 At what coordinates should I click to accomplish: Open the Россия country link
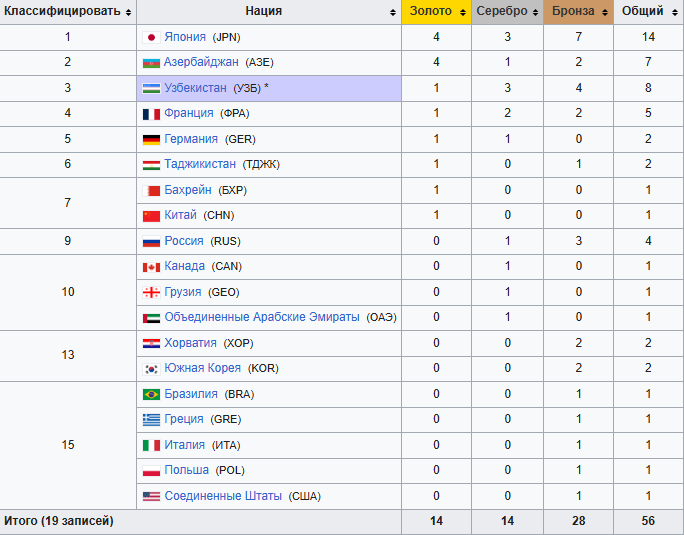click(x=184, y=241)
